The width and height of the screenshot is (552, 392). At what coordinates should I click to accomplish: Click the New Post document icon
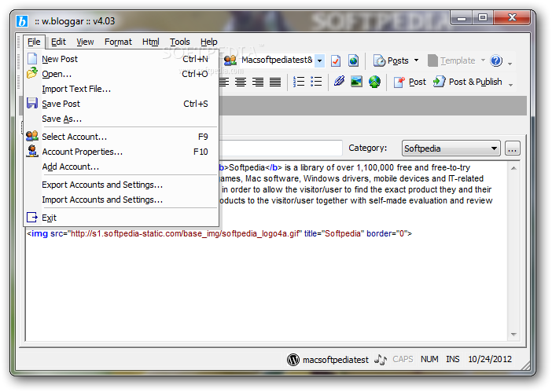click(32, 58)
